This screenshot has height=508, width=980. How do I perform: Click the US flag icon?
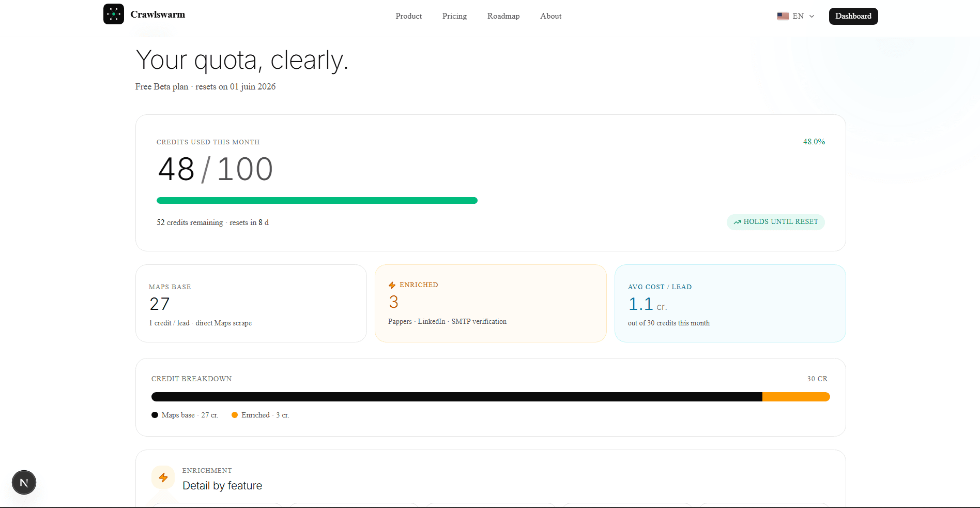(783, 16)
